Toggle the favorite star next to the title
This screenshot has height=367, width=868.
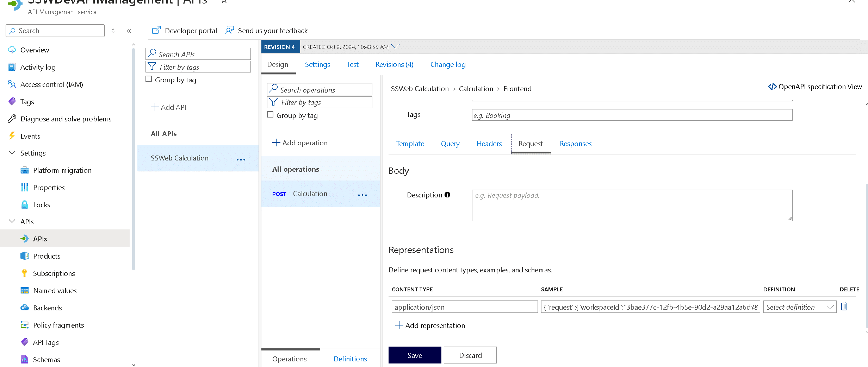pos(223,1)
